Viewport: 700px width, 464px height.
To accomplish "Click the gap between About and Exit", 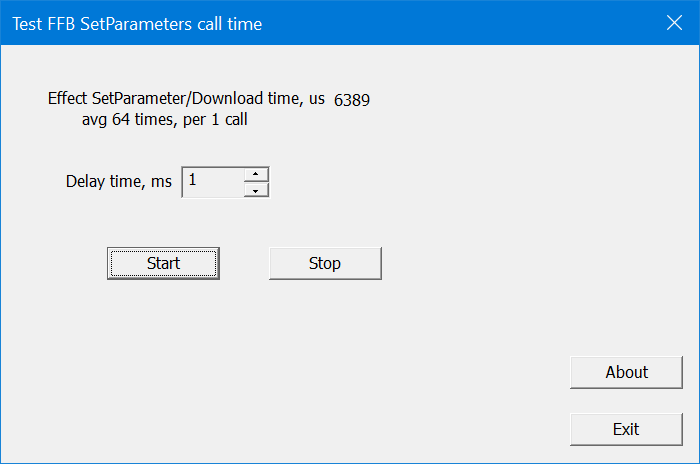I will [626, 400].
